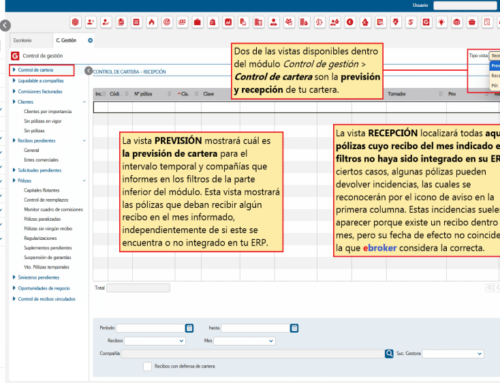Screen dimensions: 500x383
Task: Click the dollar sign toolbar icon
Action: pyautogui.click(x=411, y=22)
